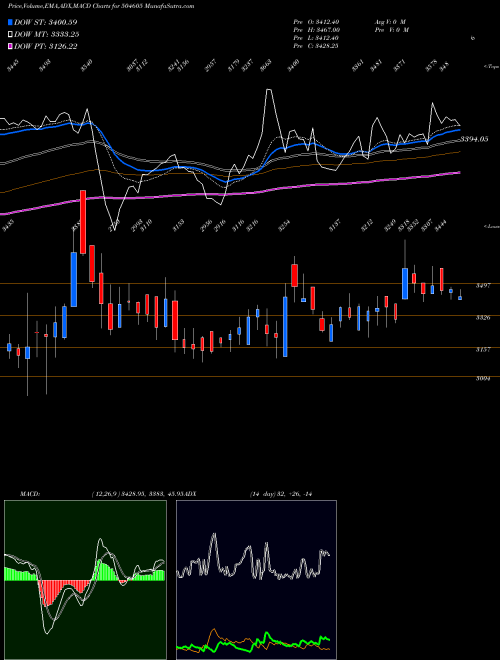Click the blue DOW ST legend swatch
Image resolution: width=500 pixels, height=660 pixels.
point(10,22)
